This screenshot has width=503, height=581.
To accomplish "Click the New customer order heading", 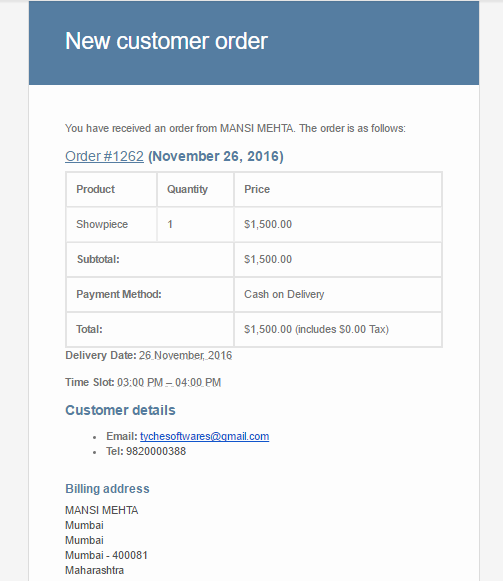I will (x=166, y=40).
